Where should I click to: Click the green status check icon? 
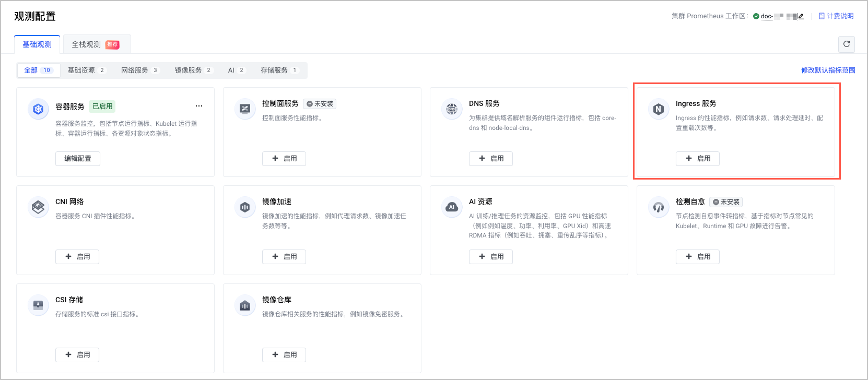pyautogui.click(x=756, y=16)
